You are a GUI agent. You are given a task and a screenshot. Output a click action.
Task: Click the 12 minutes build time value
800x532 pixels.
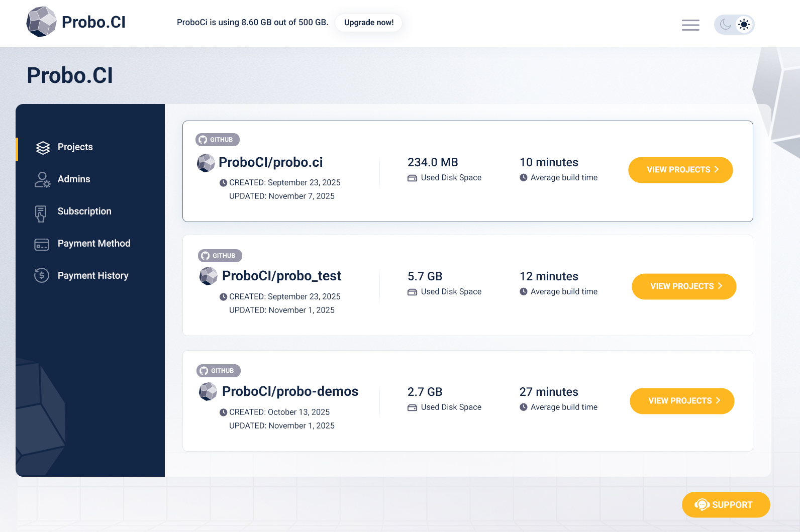[x=549, y=276]
